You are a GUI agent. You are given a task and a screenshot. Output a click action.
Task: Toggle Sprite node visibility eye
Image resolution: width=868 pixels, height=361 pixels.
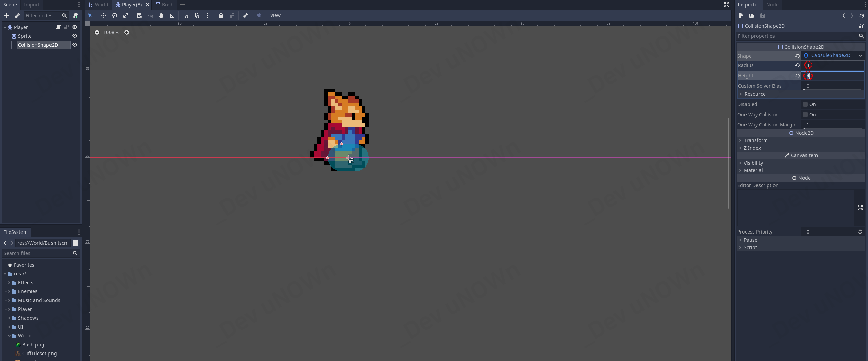[x=75, y=36]
